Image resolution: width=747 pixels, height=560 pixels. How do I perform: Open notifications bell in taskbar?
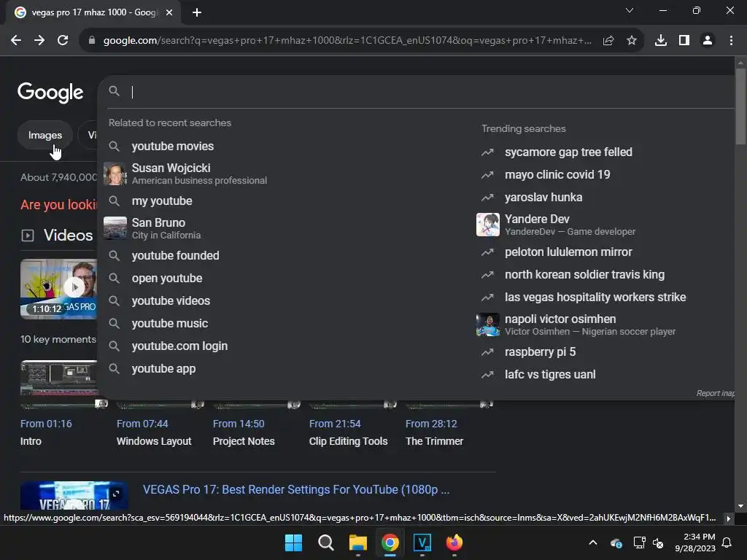pos(727,542)
